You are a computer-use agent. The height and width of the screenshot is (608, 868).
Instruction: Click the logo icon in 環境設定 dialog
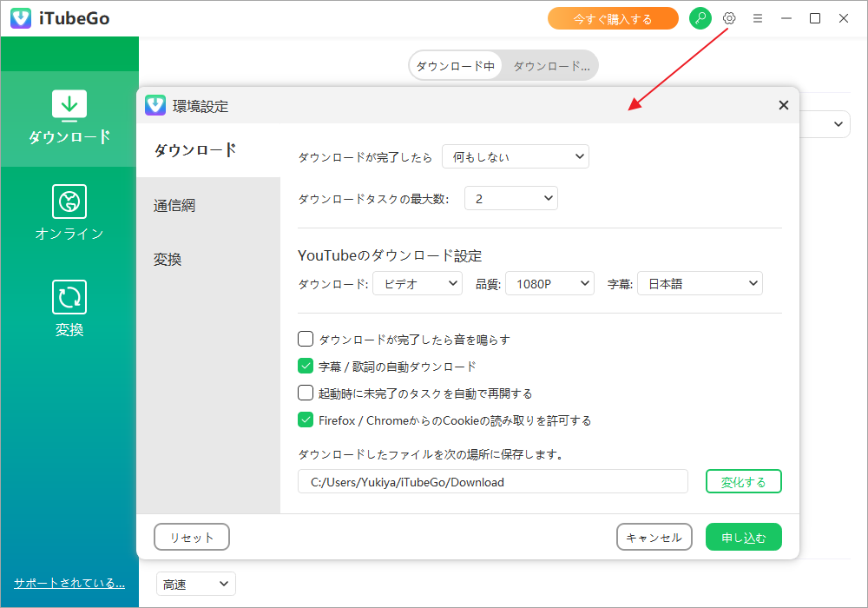pos(155,105)
